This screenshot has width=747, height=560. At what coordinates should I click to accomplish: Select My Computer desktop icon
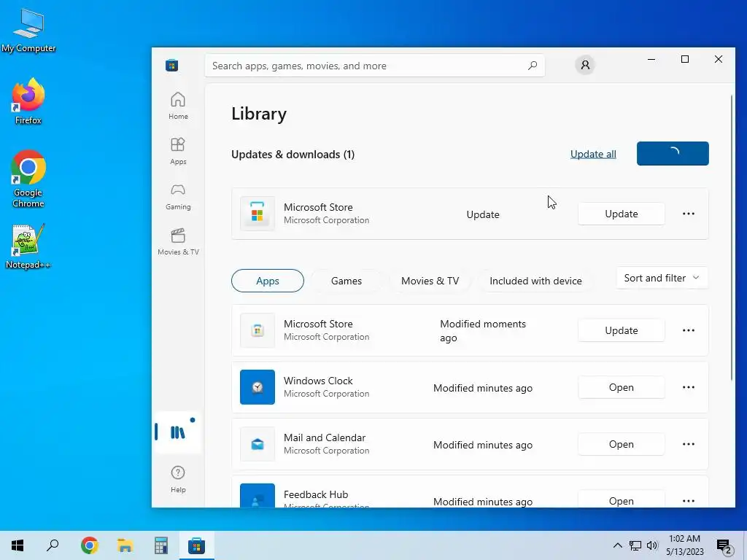(28, 31)
